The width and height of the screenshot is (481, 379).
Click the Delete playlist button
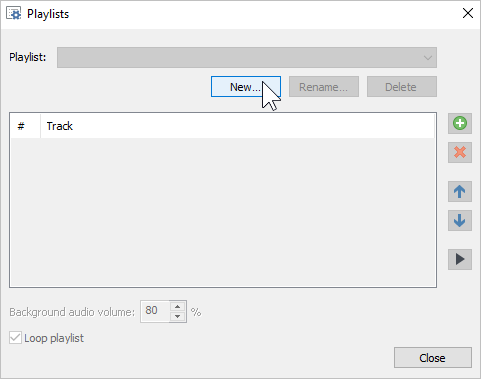tap(402, 87)
